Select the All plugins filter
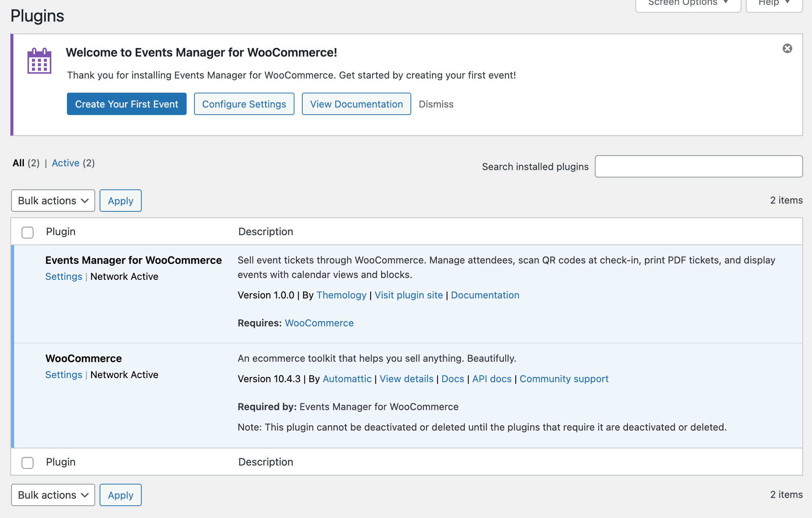The width and height of the screenshot is (812, 518). [19, 163]
